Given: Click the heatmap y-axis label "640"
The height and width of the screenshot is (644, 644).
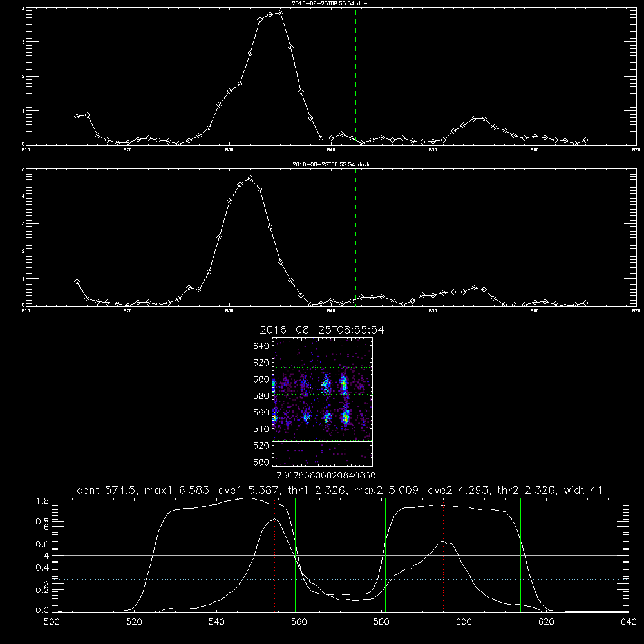Looking at the screenshot, I should (261, 346).
